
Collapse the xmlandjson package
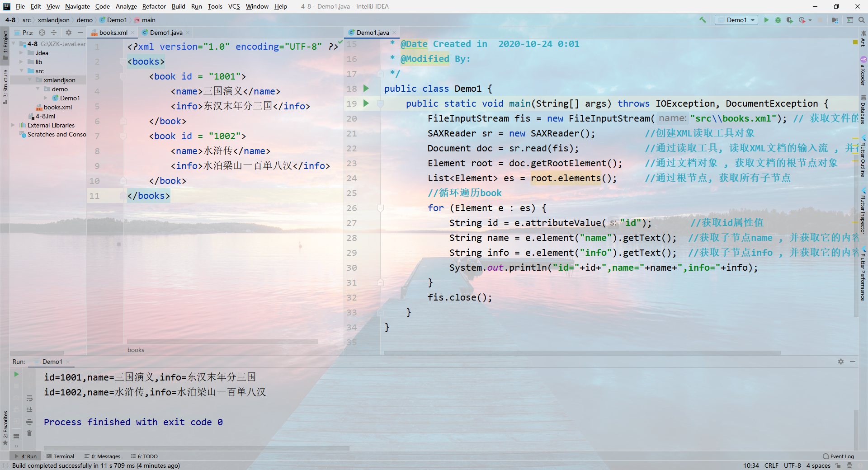click(30, 80)
